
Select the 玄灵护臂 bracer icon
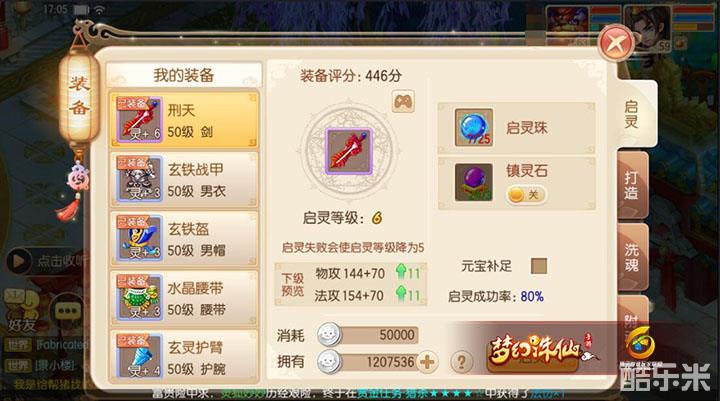[139, 356]
